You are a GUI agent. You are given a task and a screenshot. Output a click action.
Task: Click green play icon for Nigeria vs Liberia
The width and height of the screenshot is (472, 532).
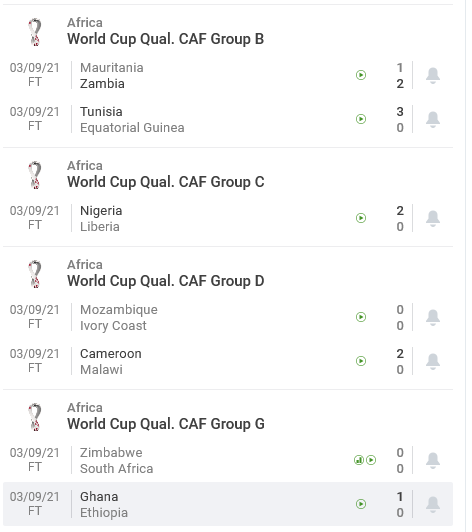(x=361, y=218)
